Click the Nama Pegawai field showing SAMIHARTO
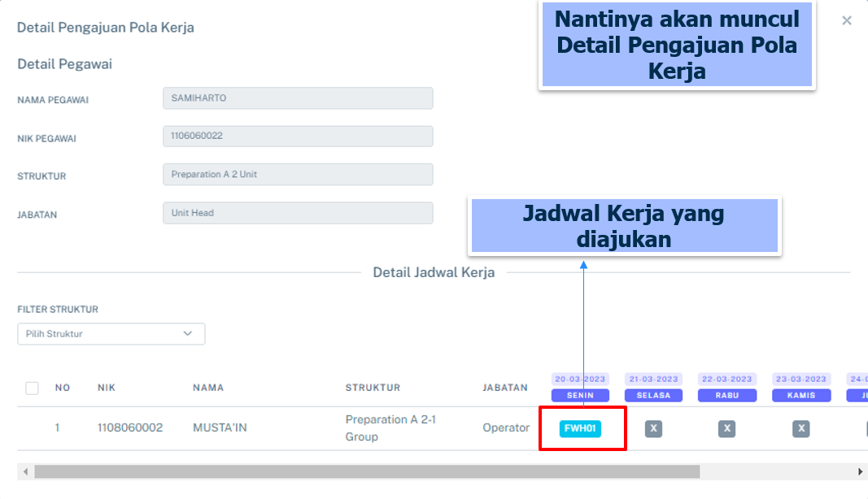 pos(298,98)
